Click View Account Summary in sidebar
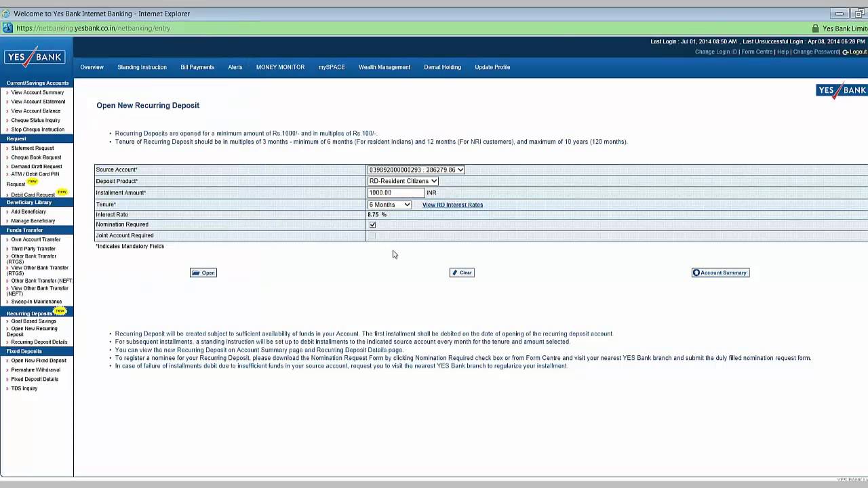 [37, 92]
